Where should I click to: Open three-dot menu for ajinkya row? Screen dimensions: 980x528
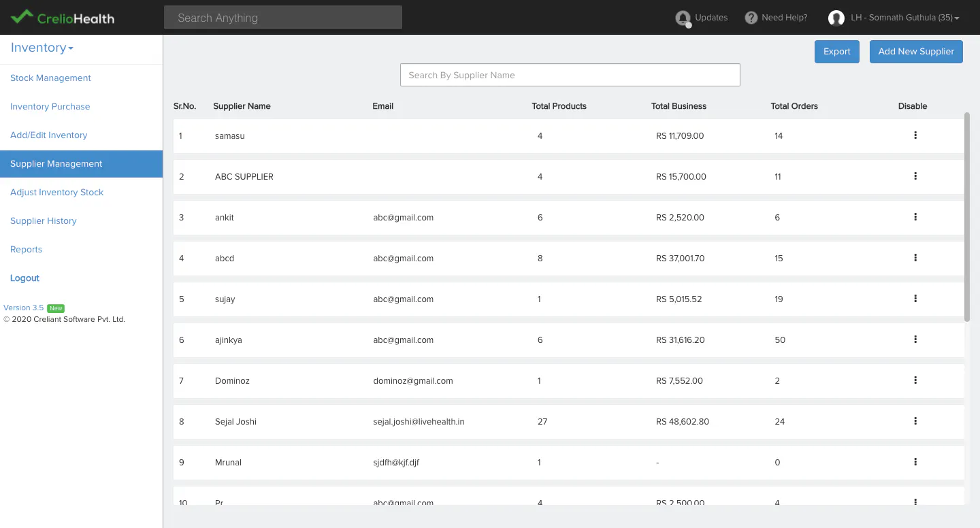(x=915, y=340)
